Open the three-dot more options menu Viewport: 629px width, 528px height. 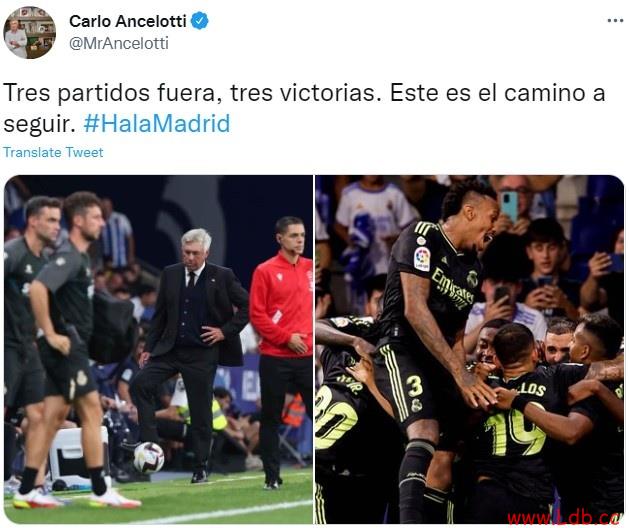(615, 21)
